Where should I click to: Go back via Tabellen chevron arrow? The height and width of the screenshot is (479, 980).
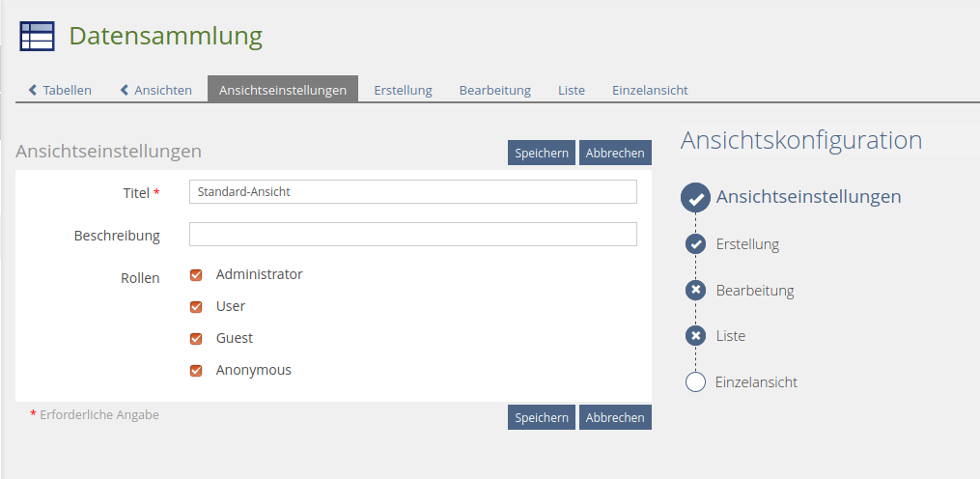pos(34,90)
